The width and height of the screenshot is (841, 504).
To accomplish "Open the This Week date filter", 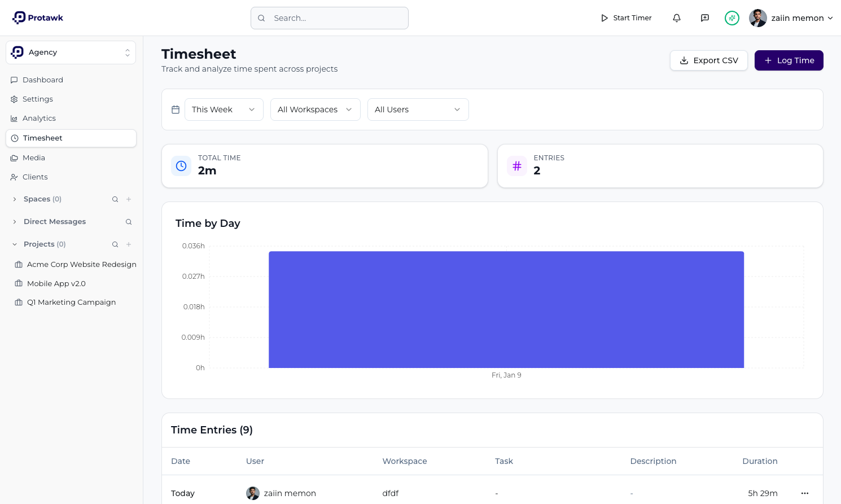I will [224, 109].
